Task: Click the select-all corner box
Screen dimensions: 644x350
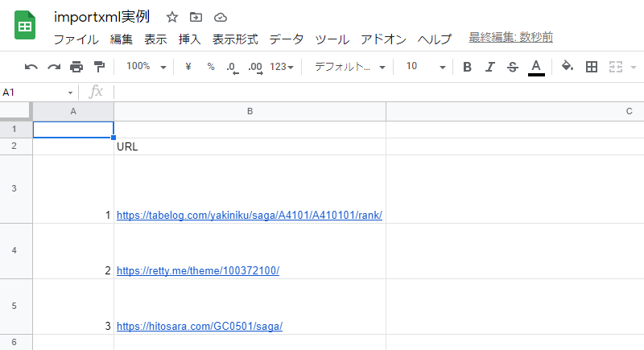Action: point(15,111)
